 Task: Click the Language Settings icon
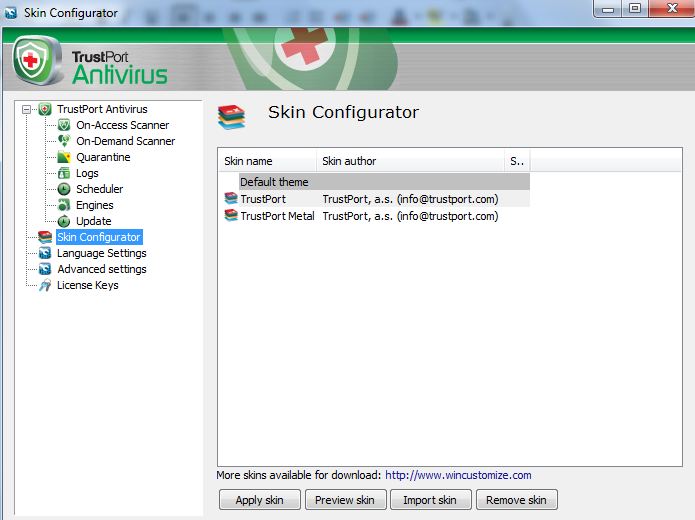point(45,253)
